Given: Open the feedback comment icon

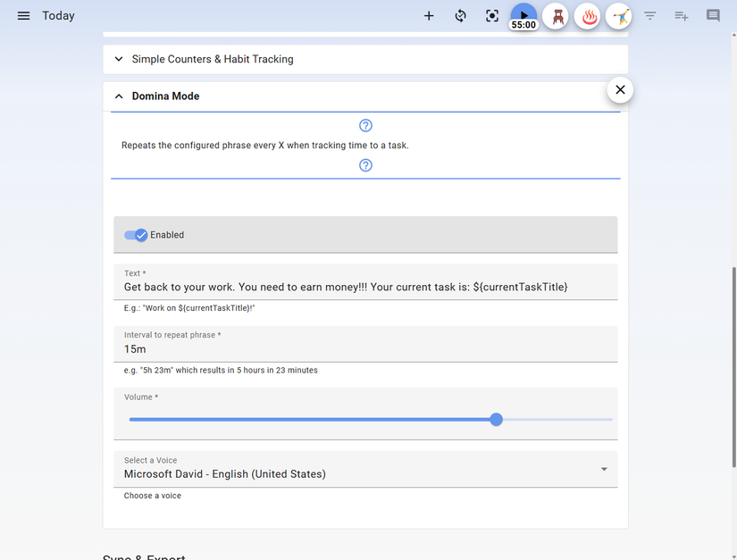Looking at the screenshot, I should click(x=712, y=15).
